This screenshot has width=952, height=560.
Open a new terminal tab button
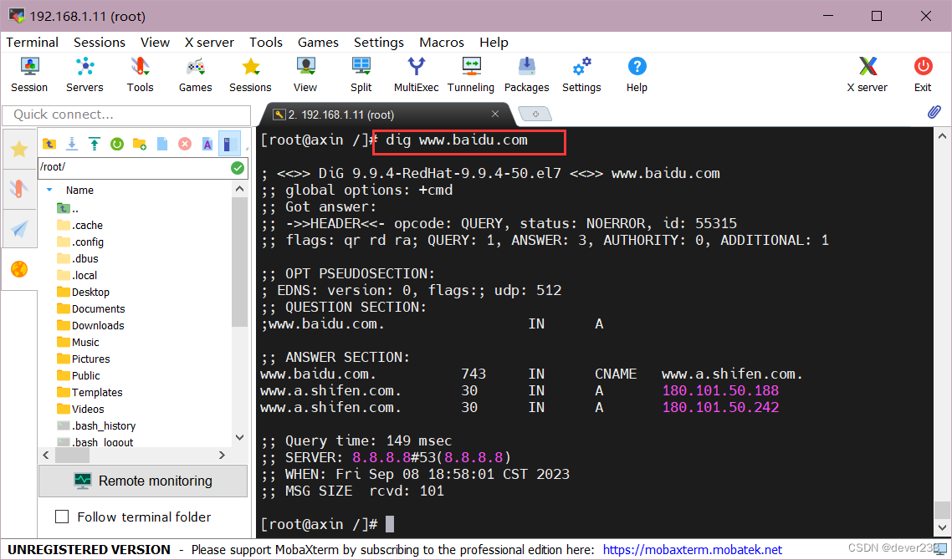tap(535, 114)
